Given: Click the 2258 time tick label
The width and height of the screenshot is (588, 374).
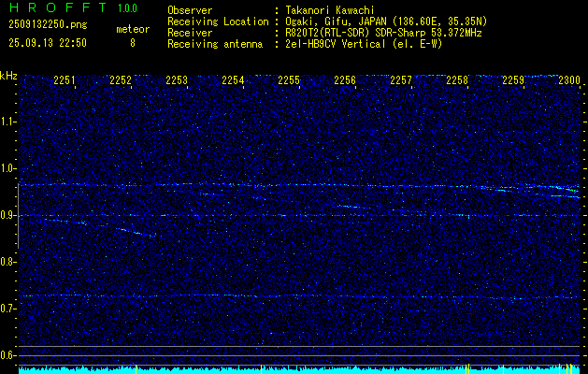Looking at the screenshot, I should coord(457,80).
